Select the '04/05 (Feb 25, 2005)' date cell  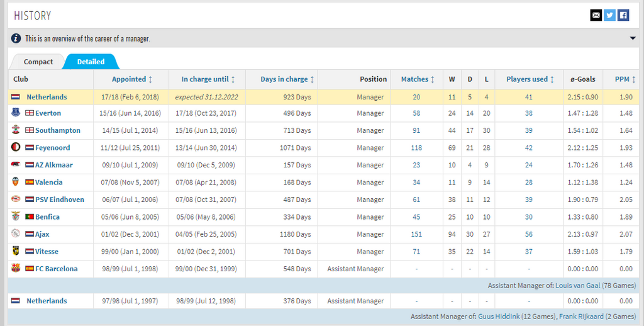point(207,234)
